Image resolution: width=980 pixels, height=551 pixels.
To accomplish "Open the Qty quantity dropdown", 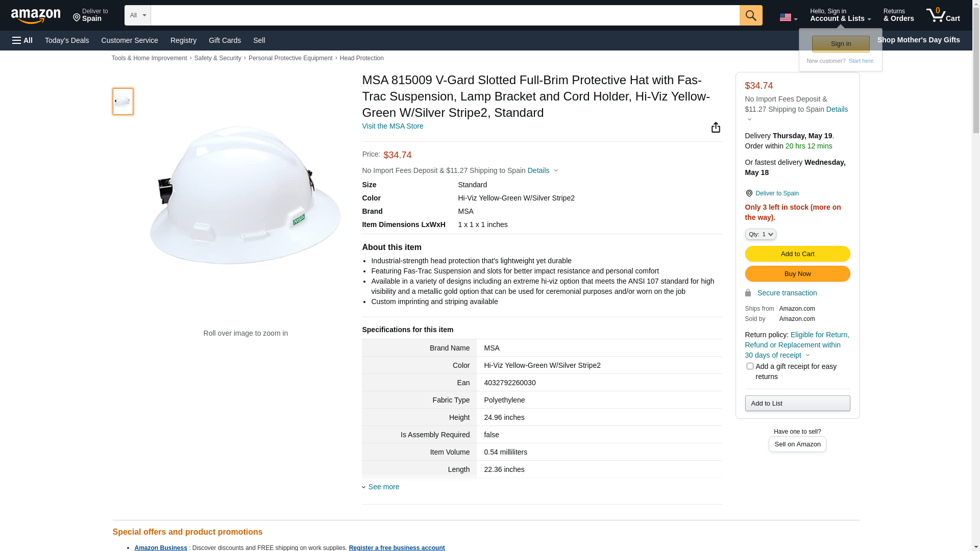I will 761,234.
